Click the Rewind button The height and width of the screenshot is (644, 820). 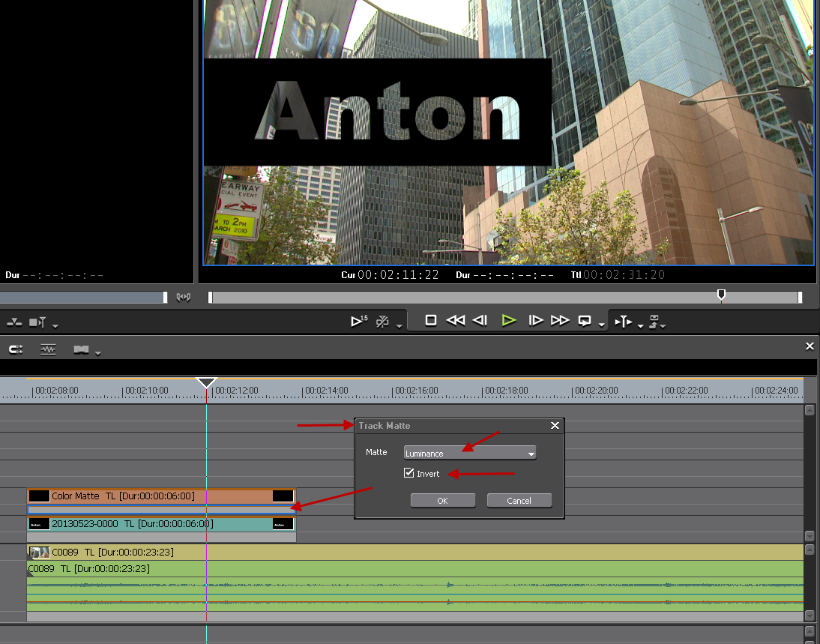(455, 321)
